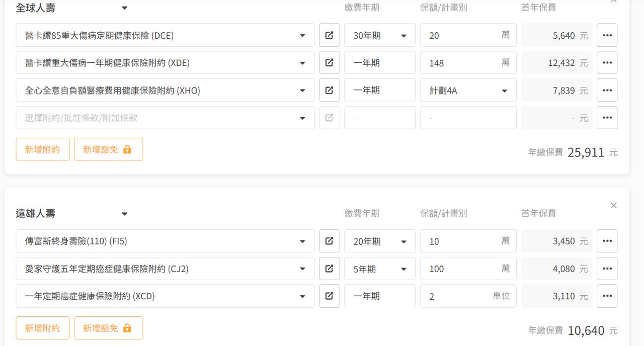Click 新增豁免 under 遠雄人壽

(108, 328)
